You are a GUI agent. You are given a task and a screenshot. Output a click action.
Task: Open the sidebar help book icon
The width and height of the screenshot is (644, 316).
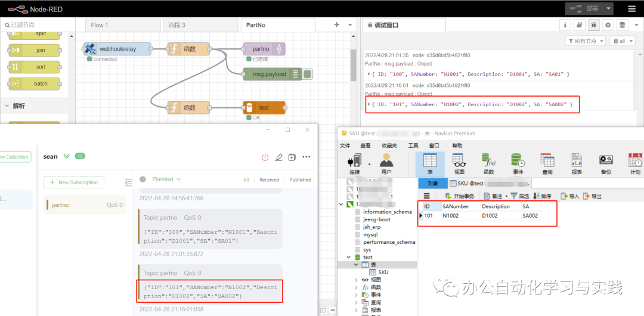pyautogui.click(x=580, y=25)
